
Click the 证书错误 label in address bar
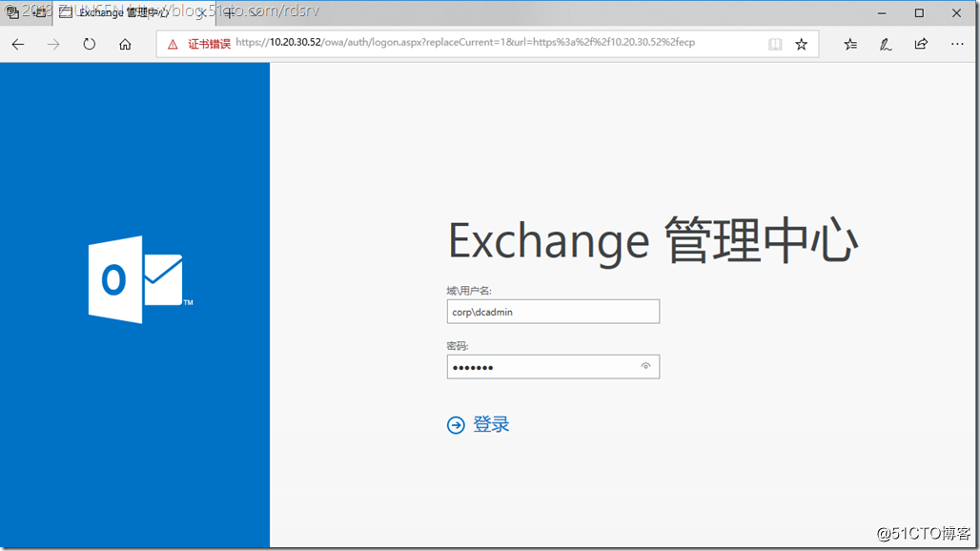tap(210, 44)
